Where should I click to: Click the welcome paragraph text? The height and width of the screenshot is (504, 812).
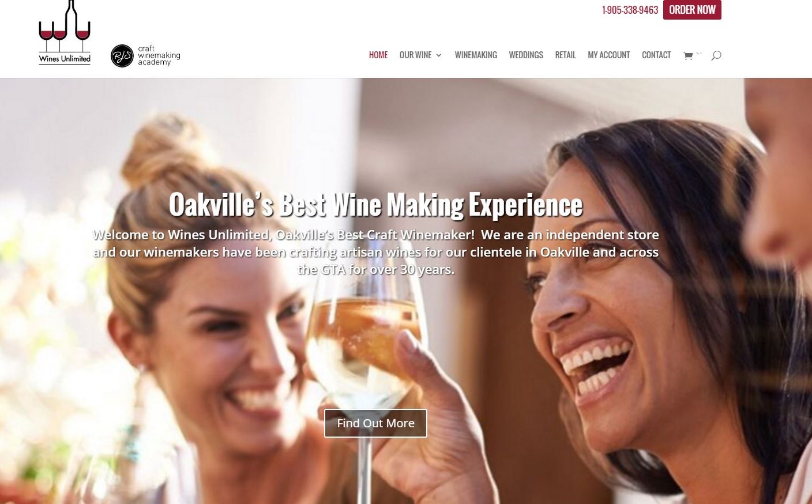pyautogui.click(x=375, y=252)
